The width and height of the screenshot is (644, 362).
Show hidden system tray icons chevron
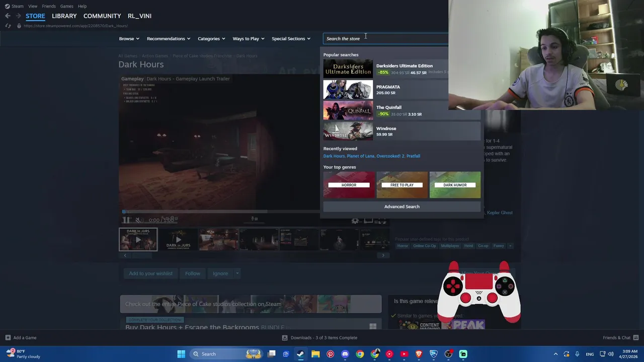pos(555,354)
